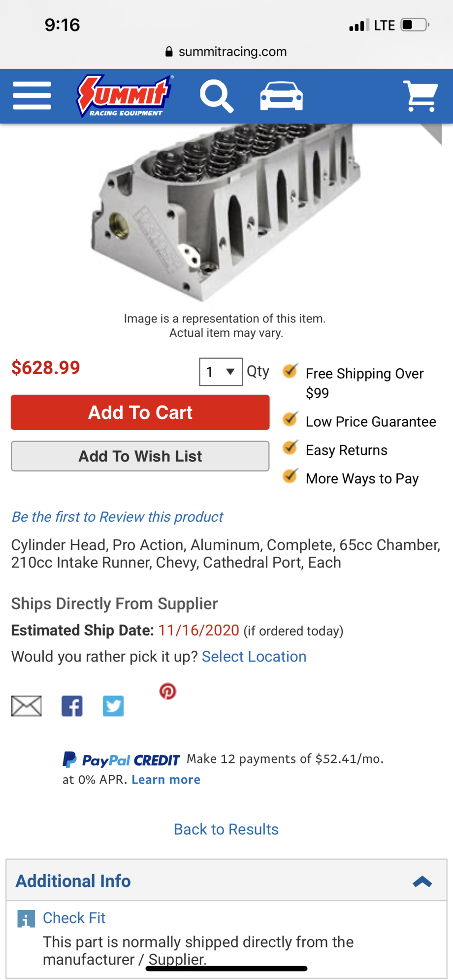Open PayPal Credit Learn more link
This screenshot has width=453, height=980.
pyautogui.click(x=166, y=780)
